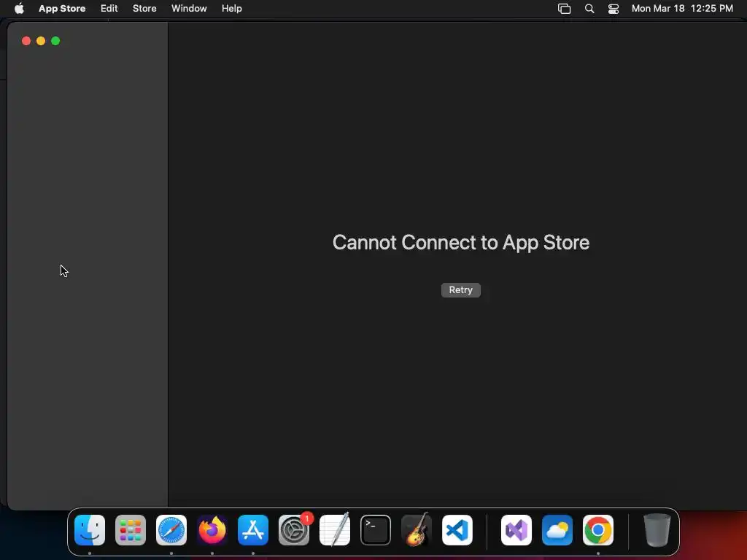Launch Google Chrome from the Dock
Viewport: 747px width, 560px height.
[x=598, y=530]
